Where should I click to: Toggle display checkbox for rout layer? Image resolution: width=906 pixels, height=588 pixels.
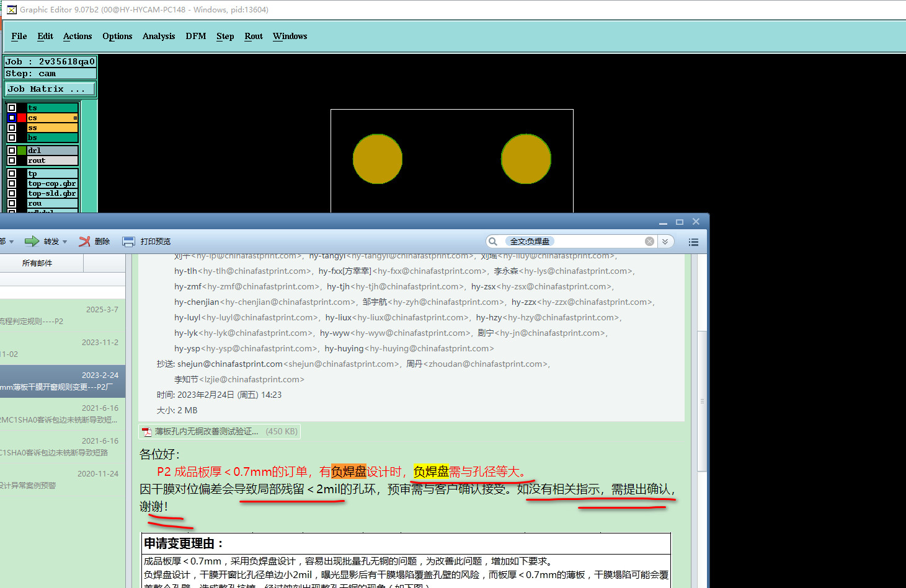point(12,160)
